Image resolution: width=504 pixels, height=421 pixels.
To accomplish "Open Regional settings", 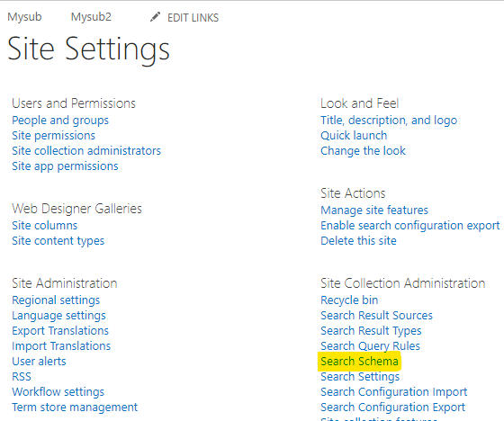I will click(x=56, y=300).
